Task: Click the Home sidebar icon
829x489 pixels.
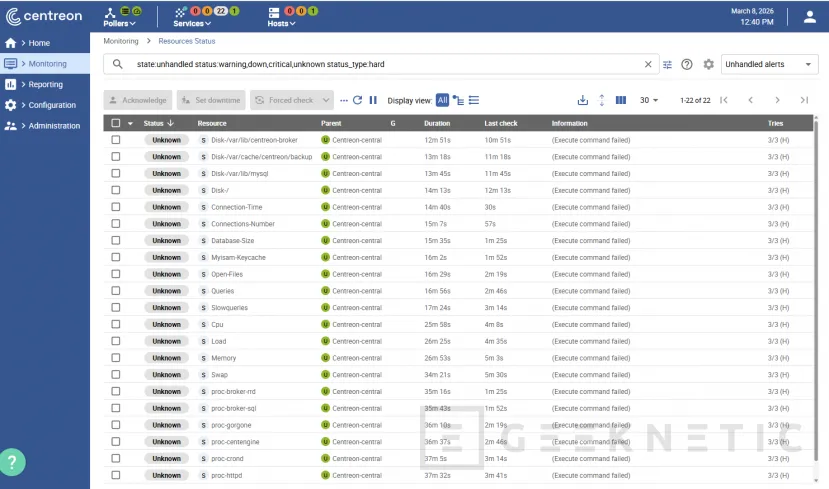Action: (x=11, y=43)
